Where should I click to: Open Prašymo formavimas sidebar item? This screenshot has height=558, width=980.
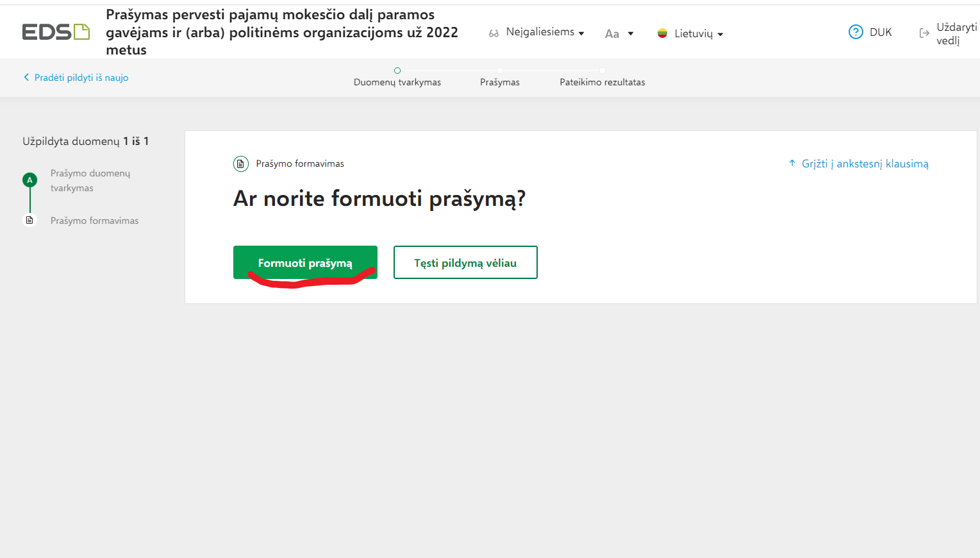tap(95, 221)
